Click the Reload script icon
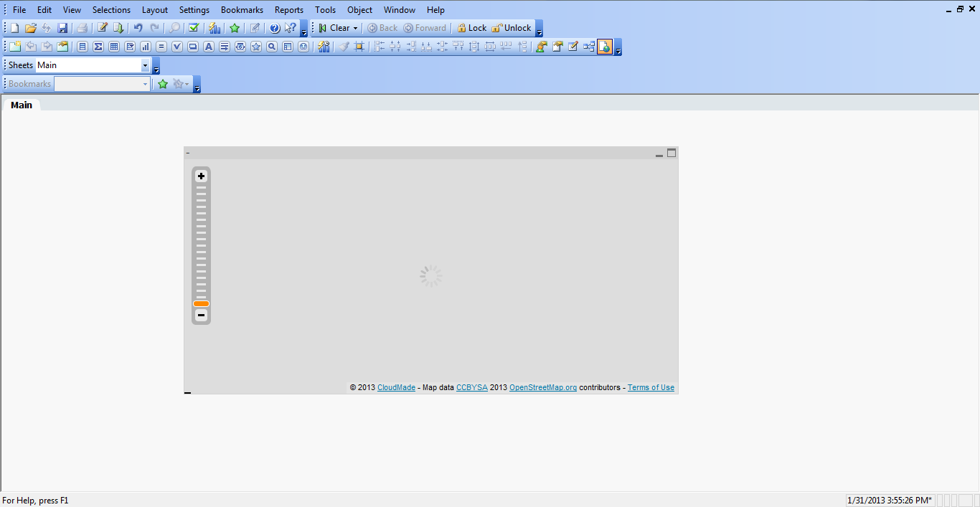 click(118, 28)
